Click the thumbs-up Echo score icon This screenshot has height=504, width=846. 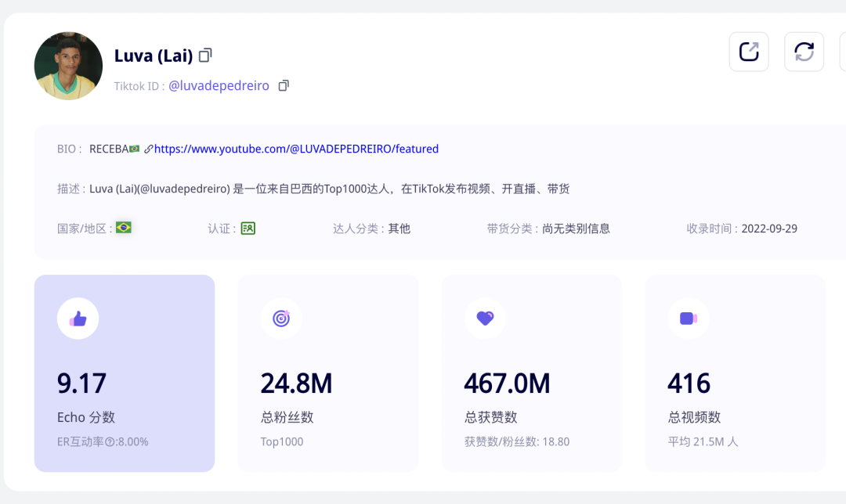point(78,319)
